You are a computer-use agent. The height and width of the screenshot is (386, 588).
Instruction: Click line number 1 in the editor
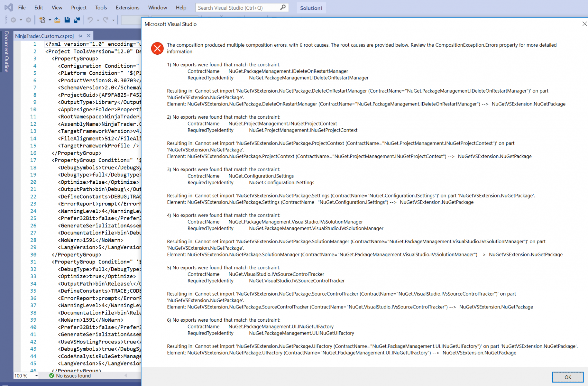(35, 44)
